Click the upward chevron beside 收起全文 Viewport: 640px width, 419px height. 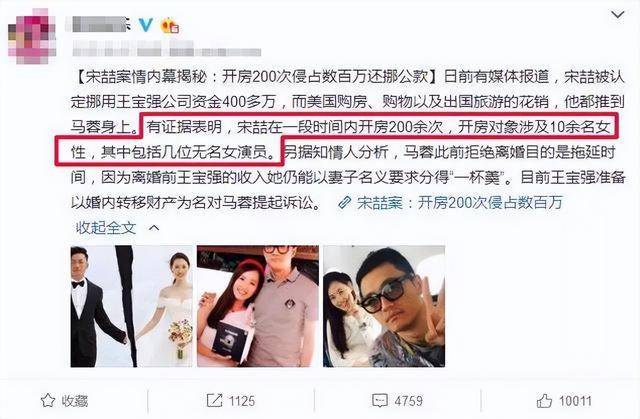click(154, 228)
